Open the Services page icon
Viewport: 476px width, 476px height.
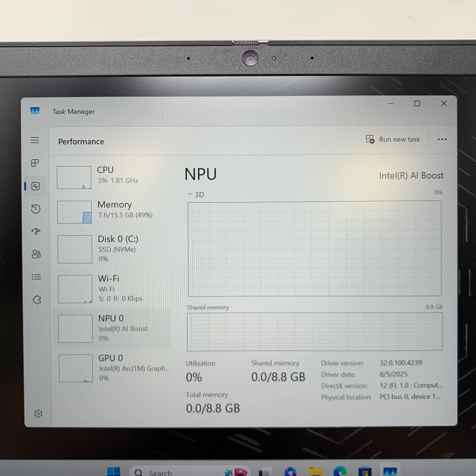coord(37,300)
